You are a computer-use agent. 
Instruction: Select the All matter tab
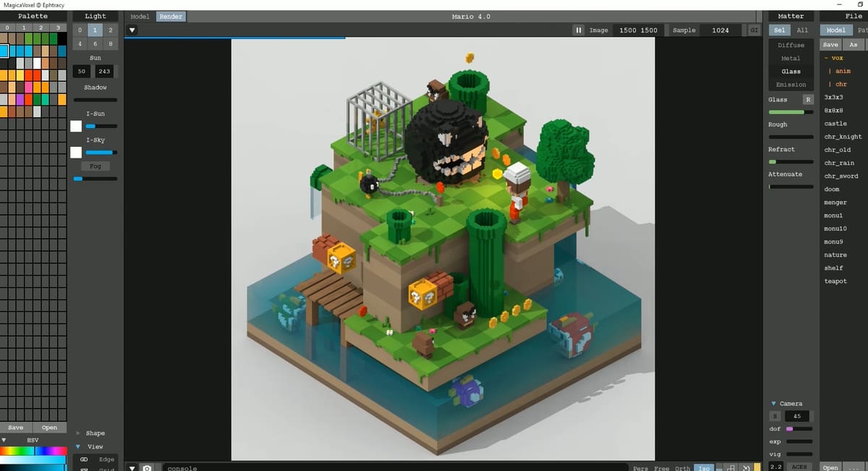click(x=802, y=30)
